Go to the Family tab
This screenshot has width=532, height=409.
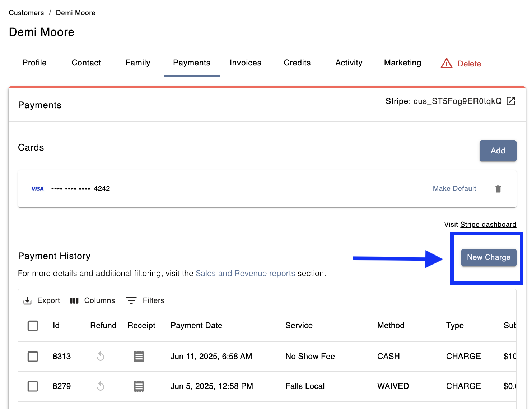click(138, 63)
